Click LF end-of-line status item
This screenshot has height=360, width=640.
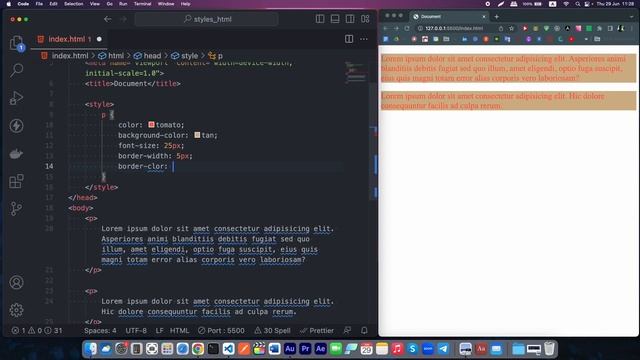(x=159, y=330)
